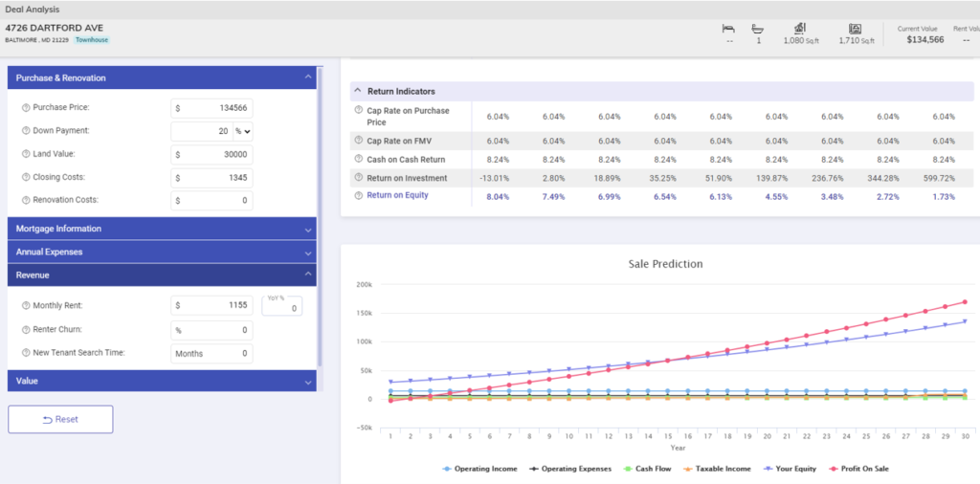Viewport: 980px width, 484px height.
Task: Click help icon for Cap Rate on Purchase Price
Action: tap(359, 110)
